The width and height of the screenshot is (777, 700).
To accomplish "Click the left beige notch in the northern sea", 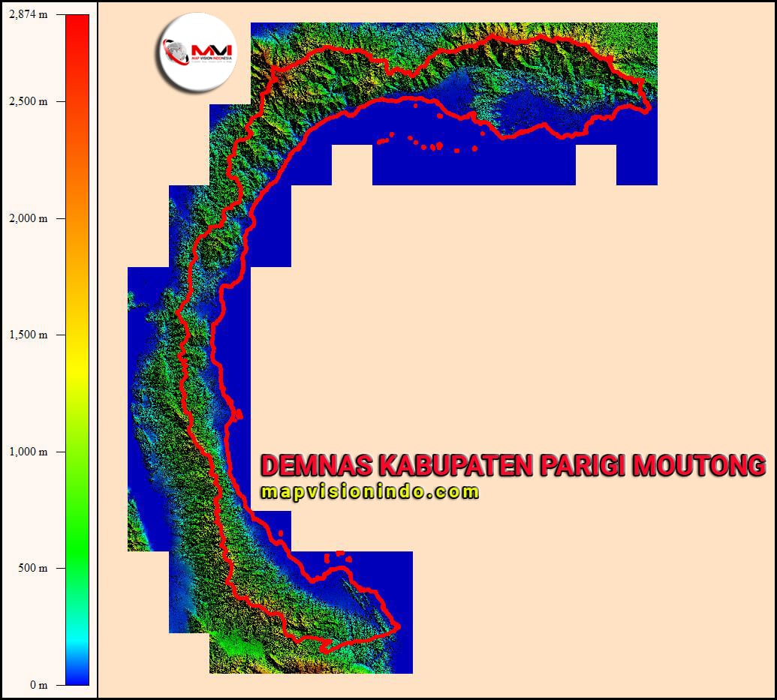I will 351,164.
